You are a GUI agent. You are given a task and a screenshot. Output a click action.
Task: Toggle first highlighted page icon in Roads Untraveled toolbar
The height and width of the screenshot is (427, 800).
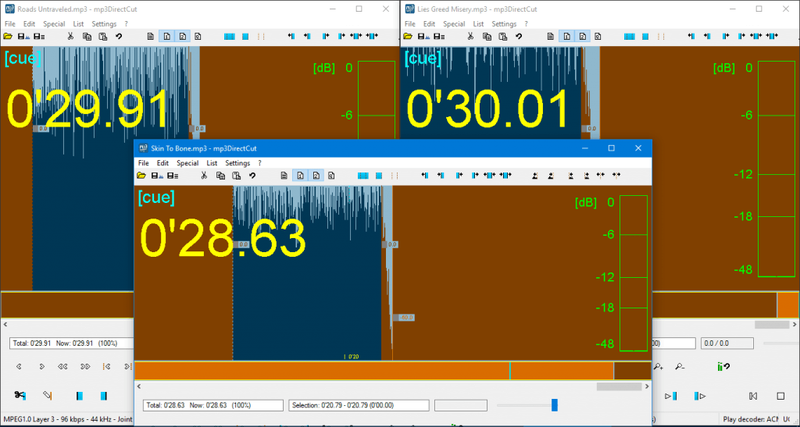click(x=167, y=36)
